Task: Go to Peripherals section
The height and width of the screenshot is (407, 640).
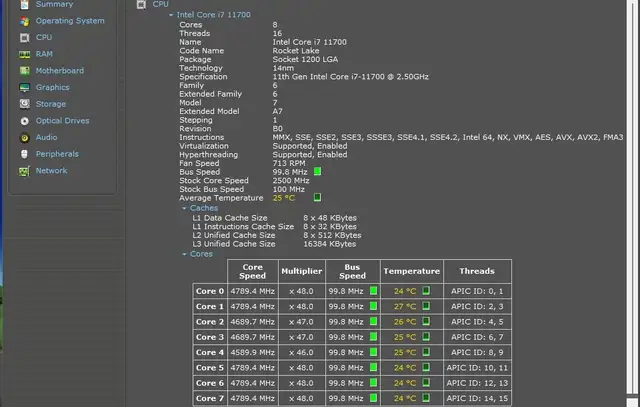Action: click(57, 154)
